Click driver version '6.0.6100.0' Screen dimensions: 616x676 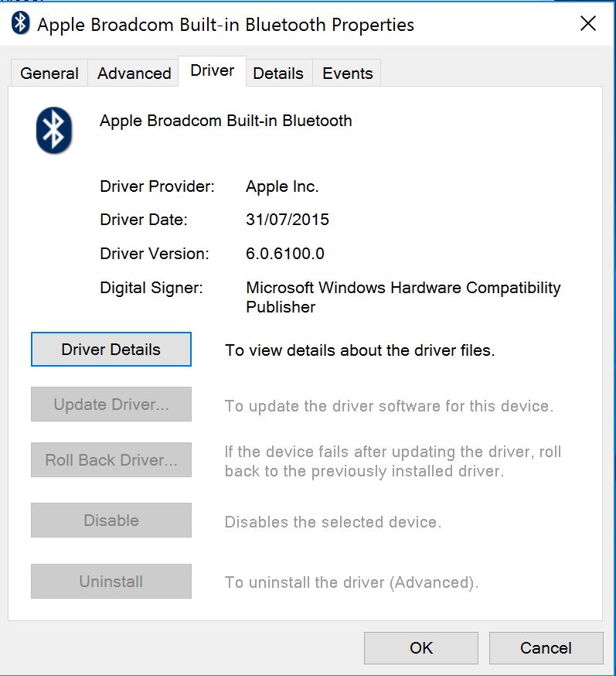click(285, 254)
